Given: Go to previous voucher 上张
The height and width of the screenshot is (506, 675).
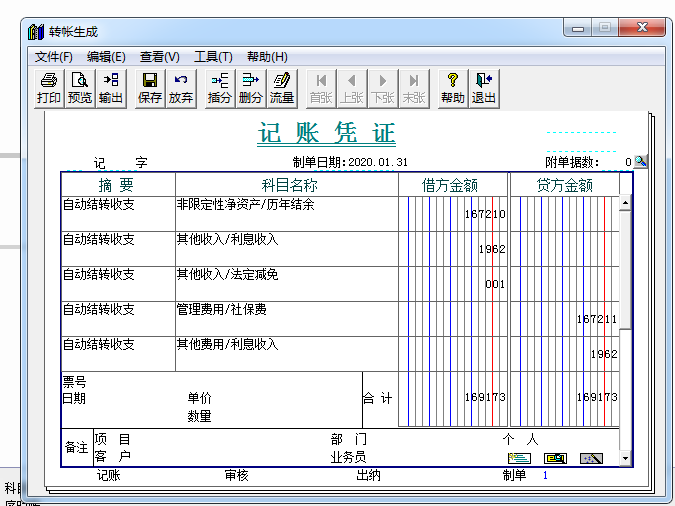Looking at the screenshot, I should click(352, 88).
